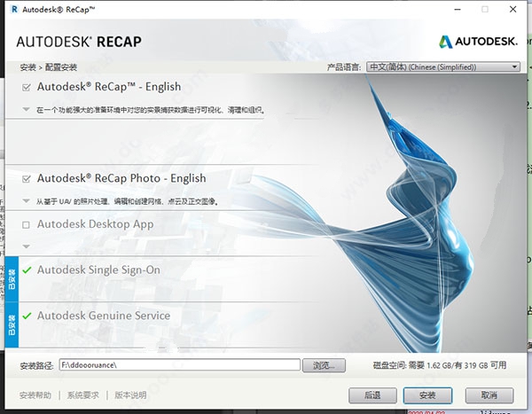Click the 已安装 tab beside Single Sign-On

point(12,279)
